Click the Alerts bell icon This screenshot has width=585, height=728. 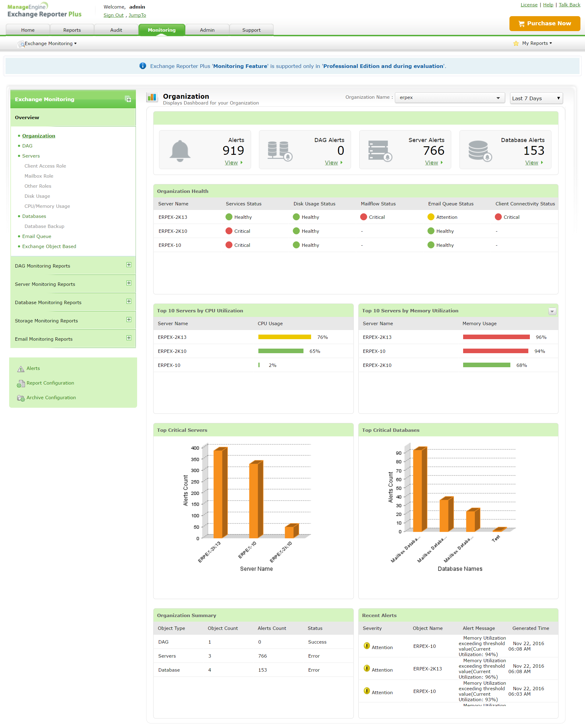(x=180, y=151)
